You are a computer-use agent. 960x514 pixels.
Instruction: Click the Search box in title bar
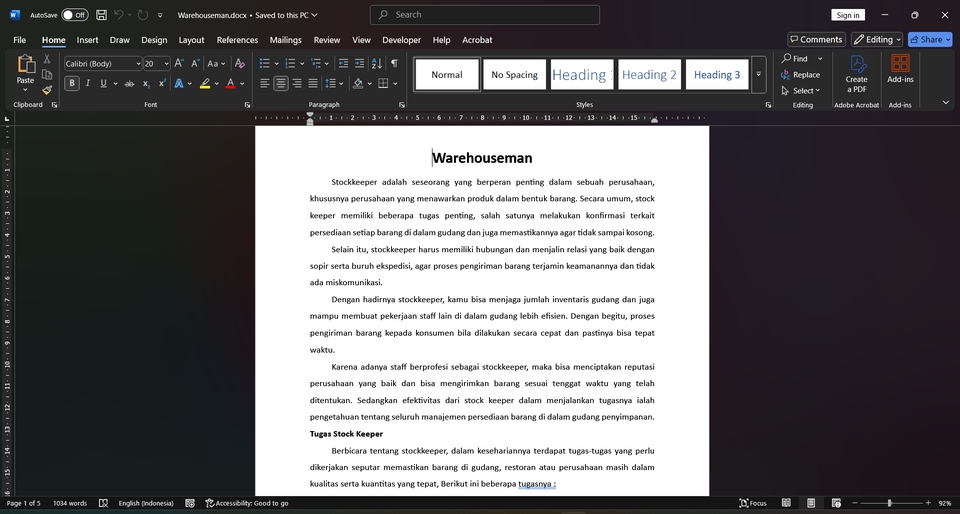[485, 15]
